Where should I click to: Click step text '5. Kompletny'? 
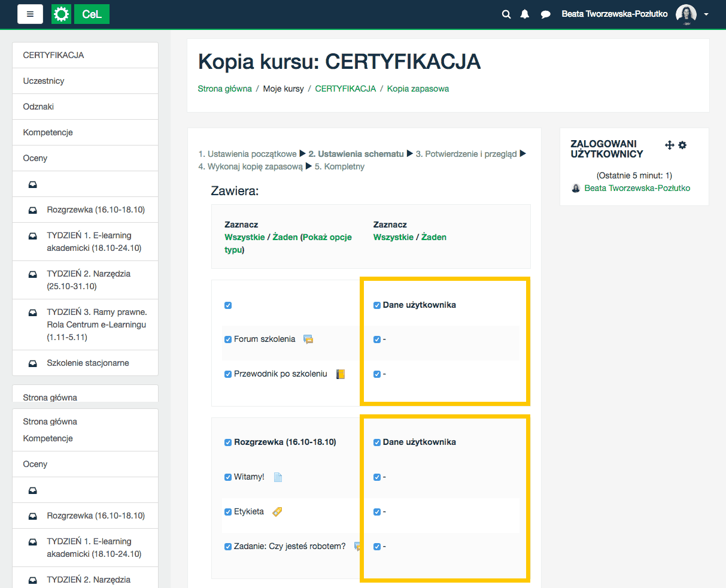coord(339,166)
